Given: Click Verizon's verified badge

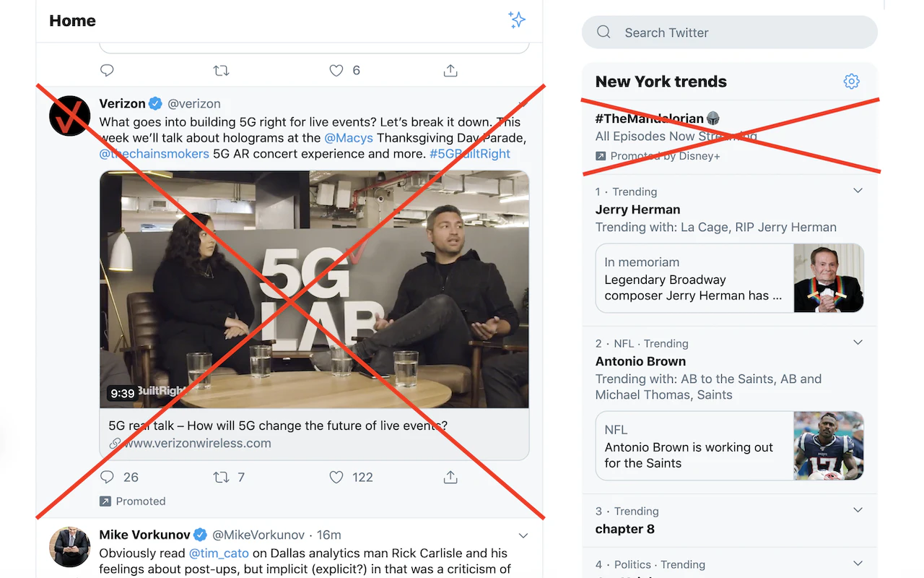Looking at the screenshot, I should [155, 103].
